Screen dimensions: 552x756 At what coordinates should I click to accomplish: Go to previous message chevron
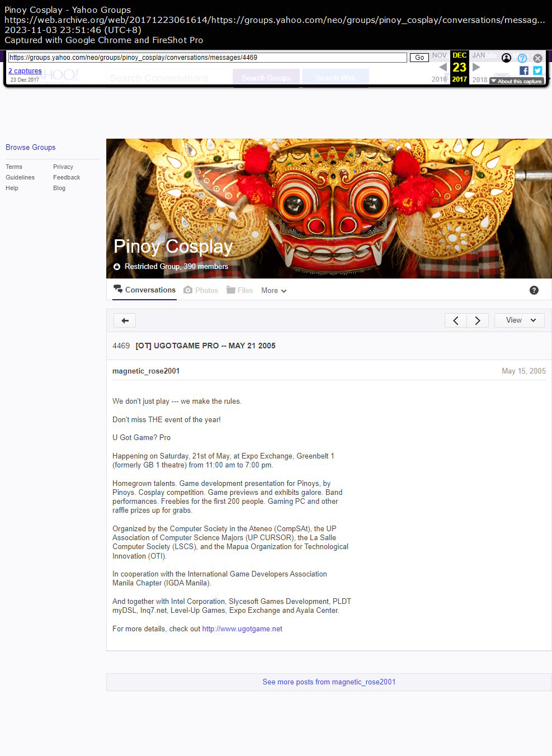456,320
